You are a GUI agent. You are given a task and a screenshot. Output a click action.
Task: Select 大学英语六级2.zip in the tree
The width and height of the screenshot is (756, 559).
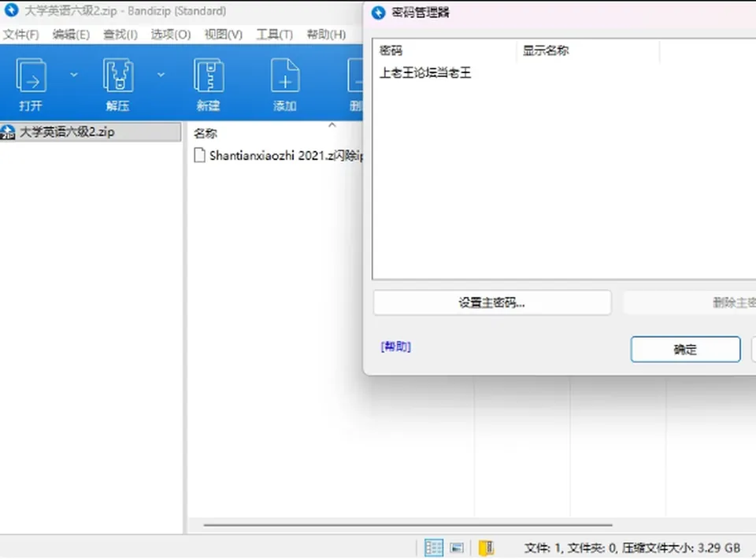[x=91, y=132]
